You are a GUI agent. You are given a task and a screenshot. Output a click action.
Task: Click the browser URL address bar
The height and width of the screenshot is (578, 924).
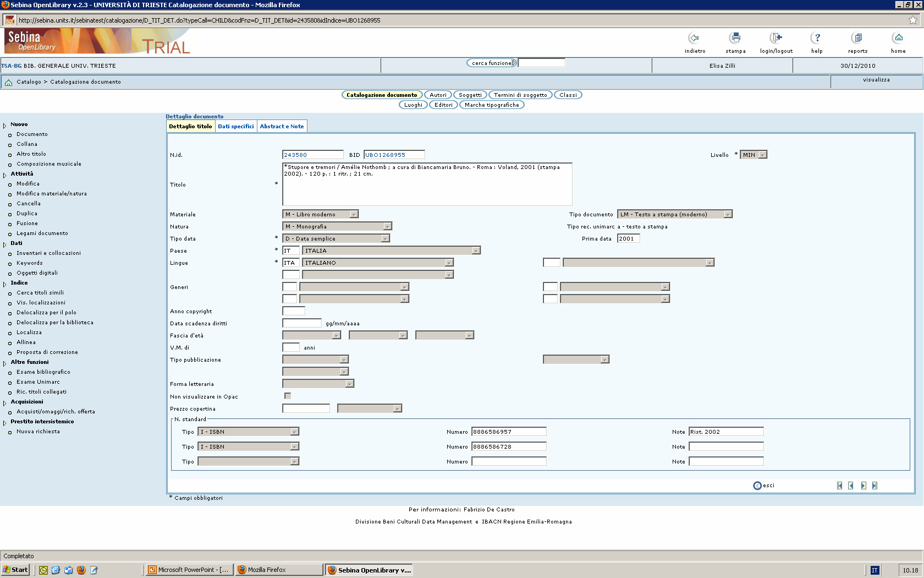pyautogui.click(x=461, y=20)
